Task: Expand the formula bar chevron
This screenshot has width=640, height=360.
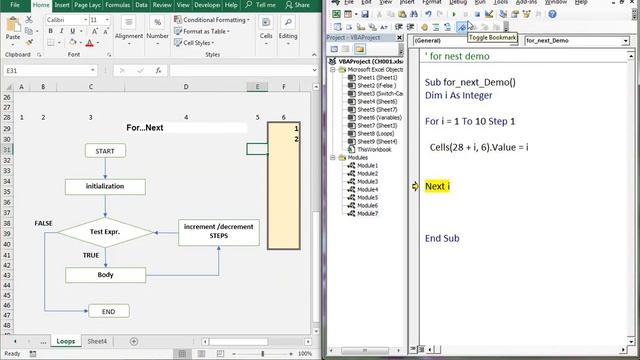Action: coord(314,70)
